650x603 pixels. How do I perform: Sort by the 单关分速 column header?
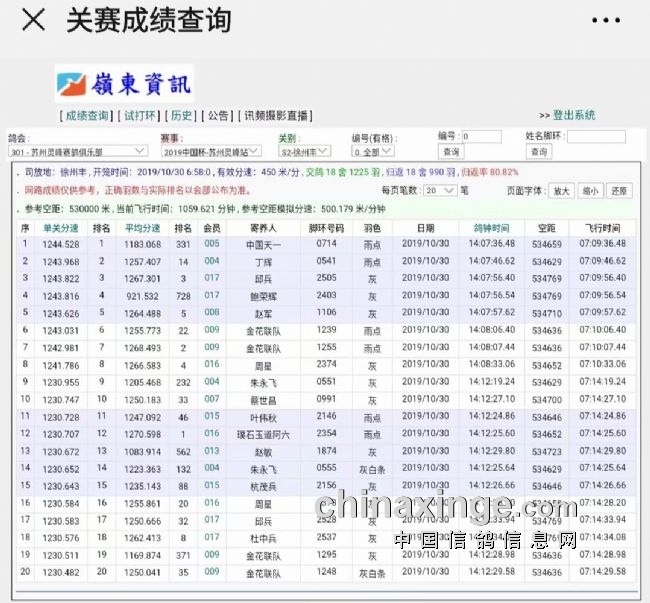coord(61,228)
